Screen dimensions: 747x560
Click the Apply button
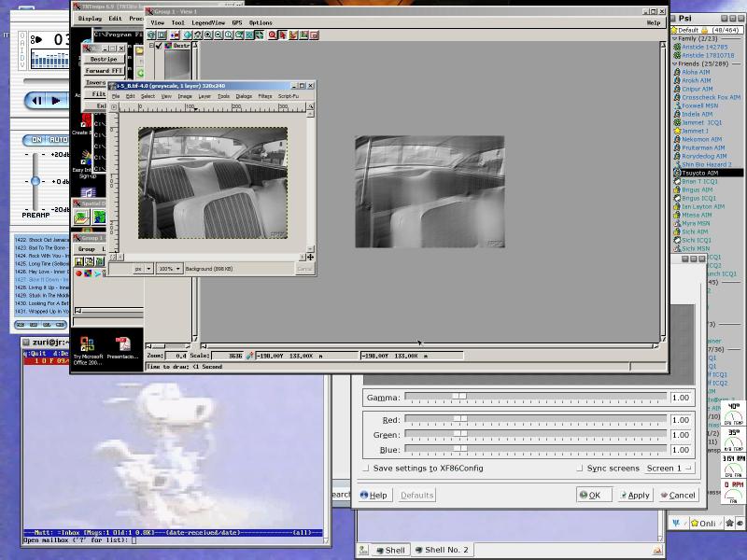[634, 496]
